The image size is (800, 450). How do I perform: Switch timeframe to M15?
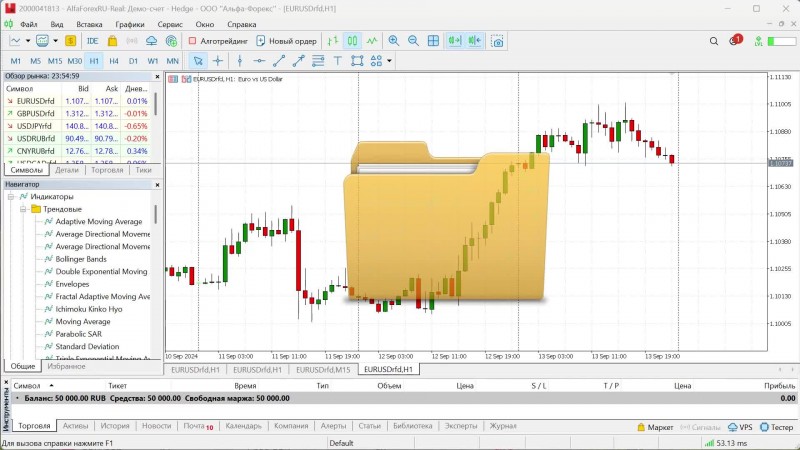[55, 61]
